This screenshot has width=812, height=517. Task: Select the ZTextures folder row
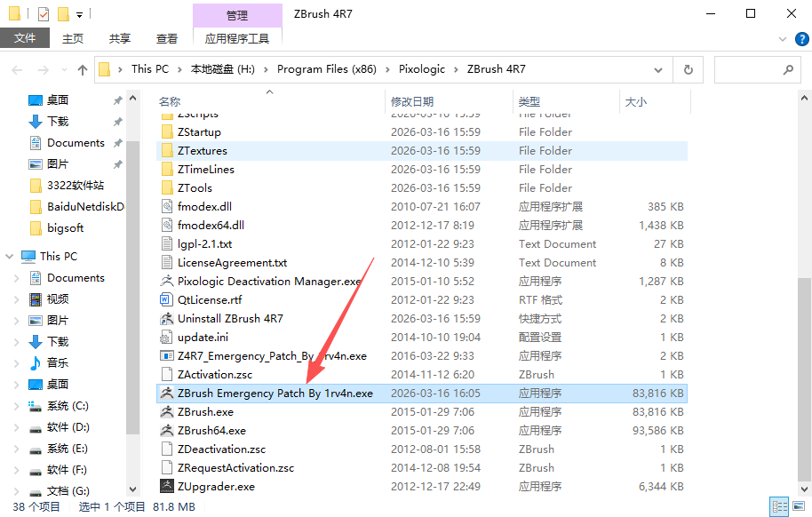pyautogui.click(x=422, y=151)
